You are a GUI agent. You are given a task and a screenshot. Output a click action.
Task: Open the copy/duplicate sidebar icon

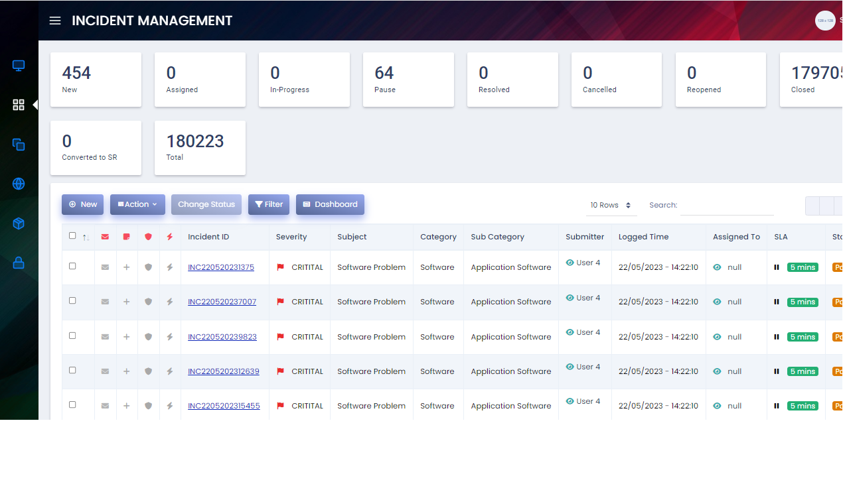tap(19, 144)
